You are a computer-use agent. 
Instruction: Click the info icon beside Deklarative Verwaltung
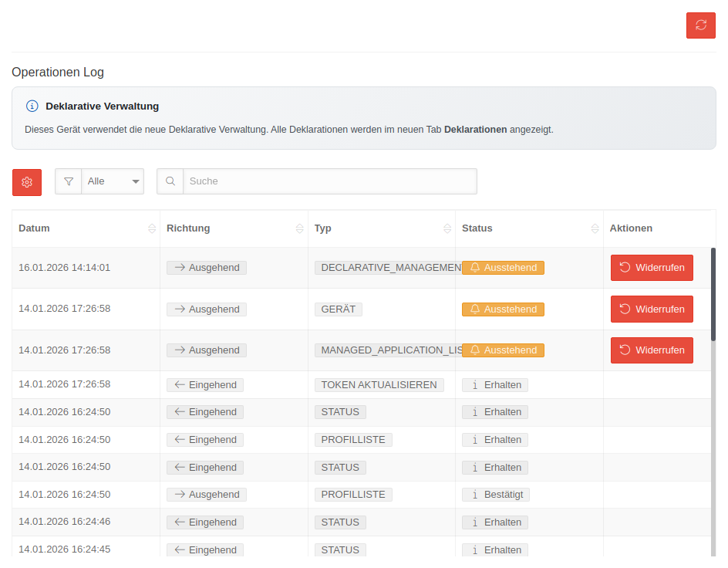click(32, 106)
